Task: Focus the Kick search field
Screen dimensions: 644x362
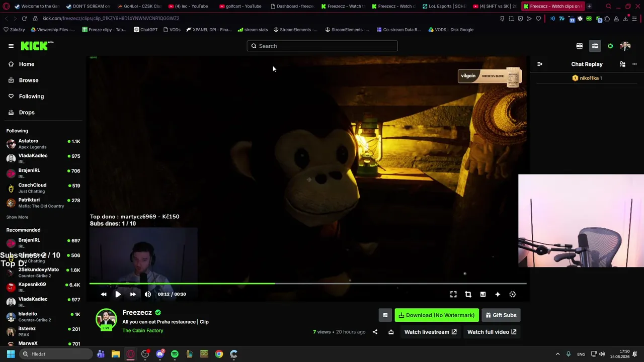Action: click(x=322, y=46)
